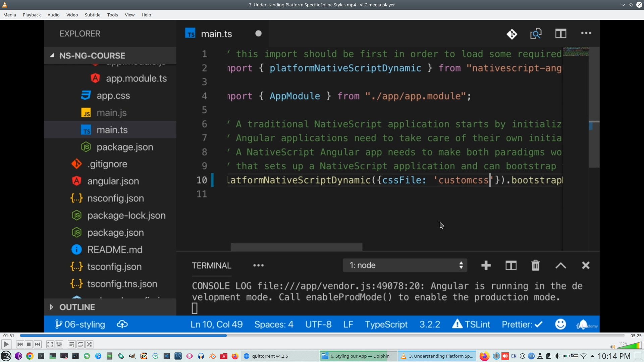Jump to the previous media track

coord(20,344)
